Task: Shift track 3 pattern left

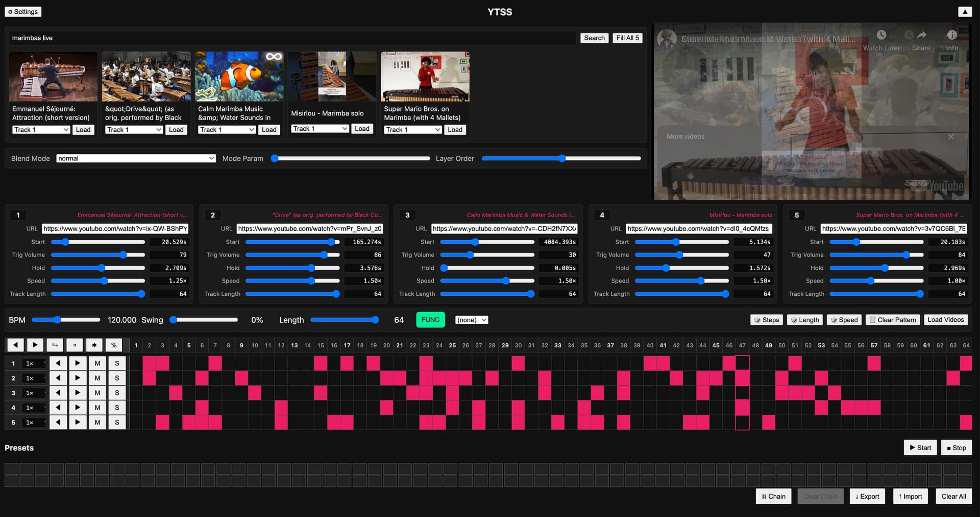Action: [x=58, y=393]
